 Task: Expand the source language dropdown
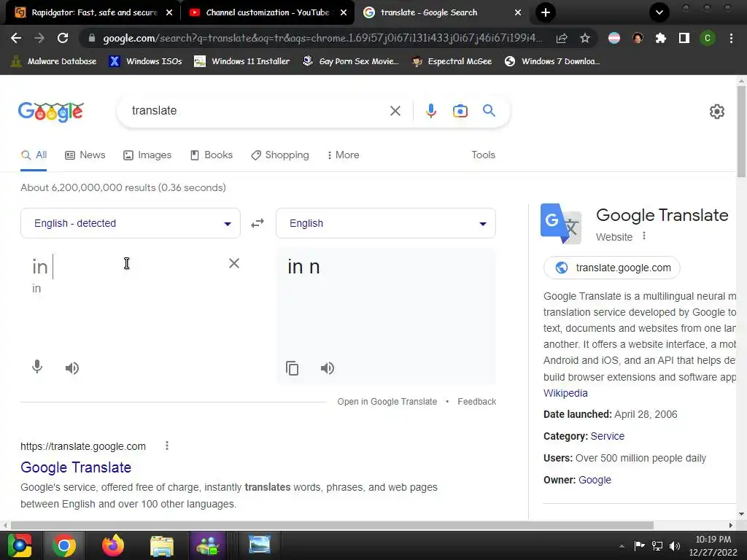131,223
